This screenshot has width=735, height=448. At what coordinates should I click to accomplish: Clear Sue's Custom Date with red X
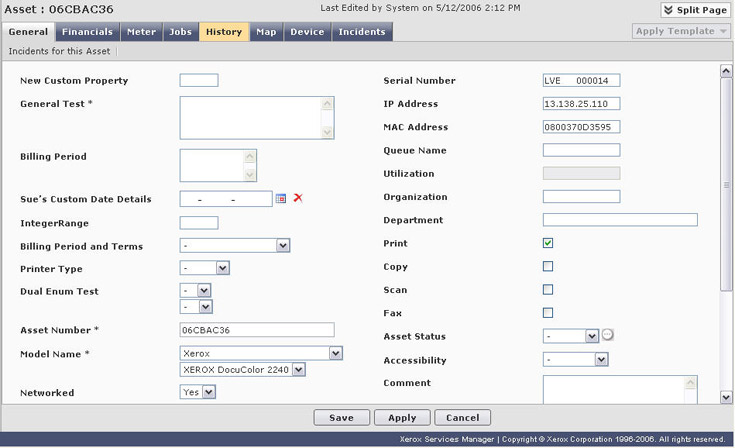point(298,198)
